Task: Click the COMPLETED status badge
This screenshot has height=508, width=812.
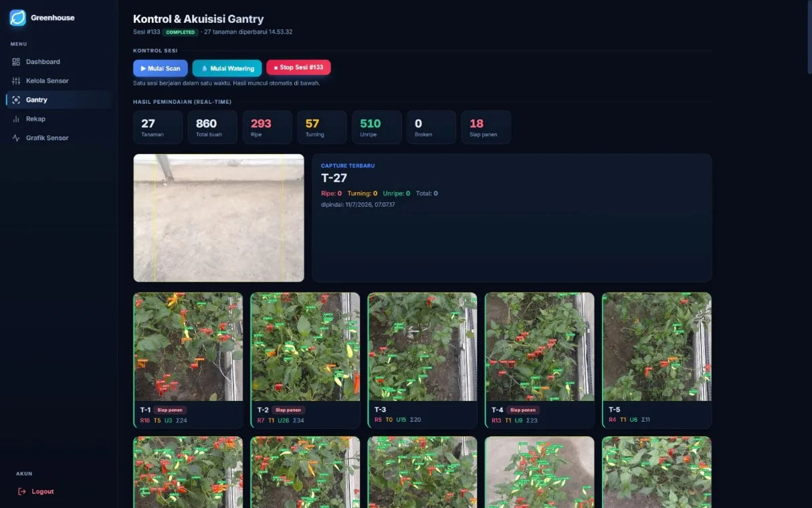Action: pyautogui.click(x=181, y=32)
